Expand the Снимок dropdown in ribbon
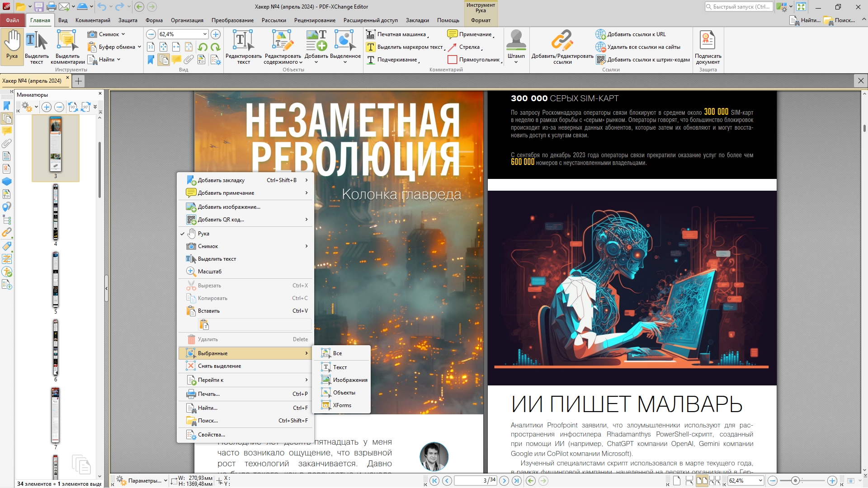The height and width of the screenshot is (488, 868). 123,34
